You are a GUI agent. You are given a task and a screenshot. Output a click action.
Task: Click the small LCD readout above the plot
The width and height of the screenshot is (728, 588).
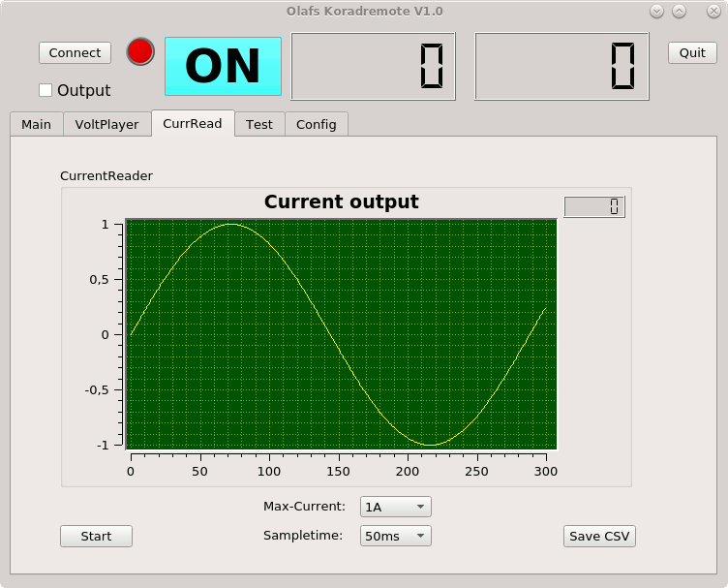(594, 206)
